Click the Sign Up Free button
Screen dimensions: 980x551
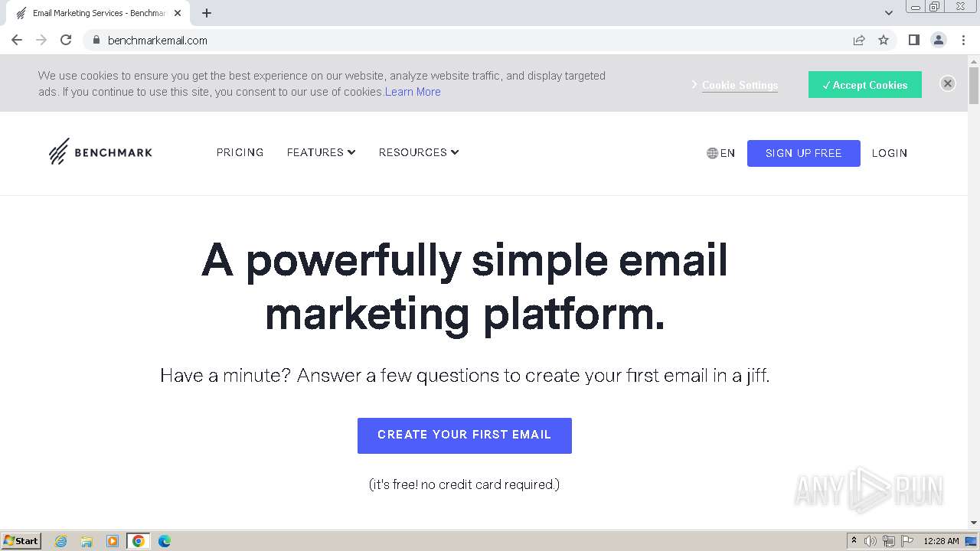[803, 153]
